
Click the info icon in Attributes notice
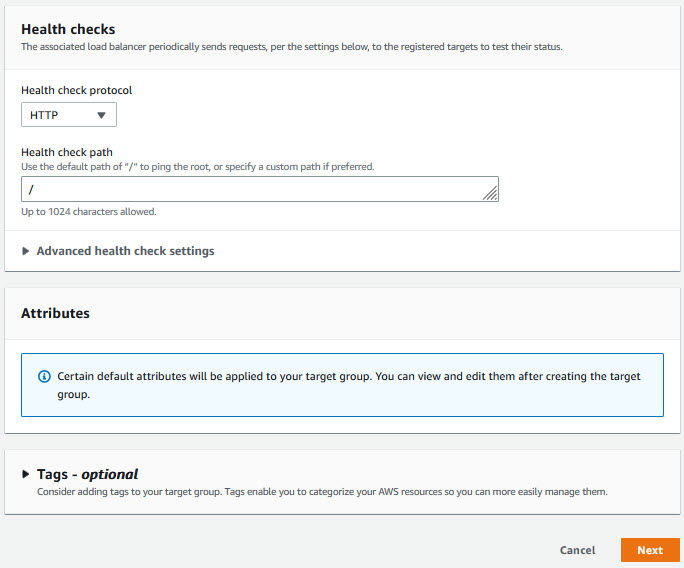[x=44, y=377]
